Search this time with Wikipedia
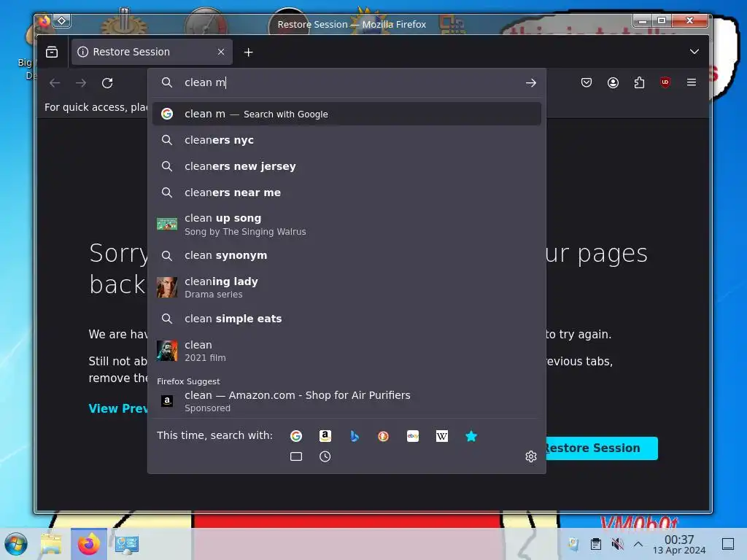The height and width of the screenshot is (560, 747). click(441, 436)
